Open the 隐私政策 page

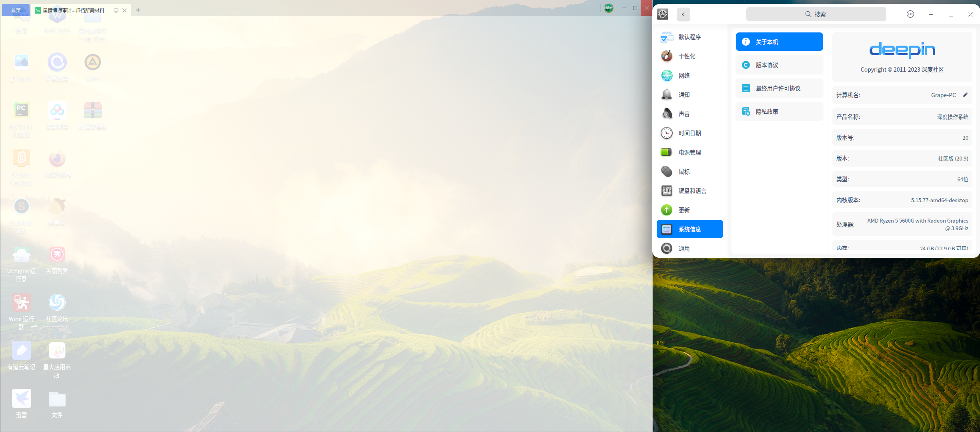coord(780,111)
